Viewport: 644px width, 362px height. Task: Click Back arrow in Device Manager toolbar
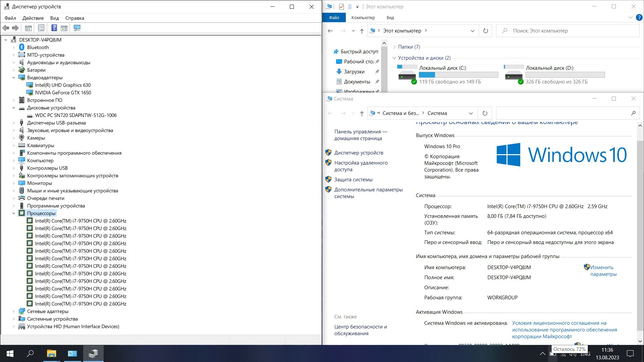(x=6, y=28)
